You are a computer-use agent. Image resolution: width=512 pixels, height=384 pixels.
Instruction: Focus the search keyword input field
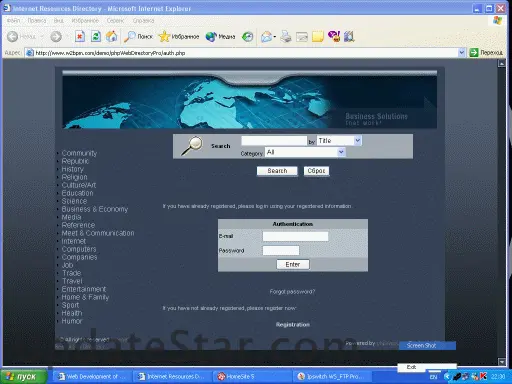(x=274, y=141)
